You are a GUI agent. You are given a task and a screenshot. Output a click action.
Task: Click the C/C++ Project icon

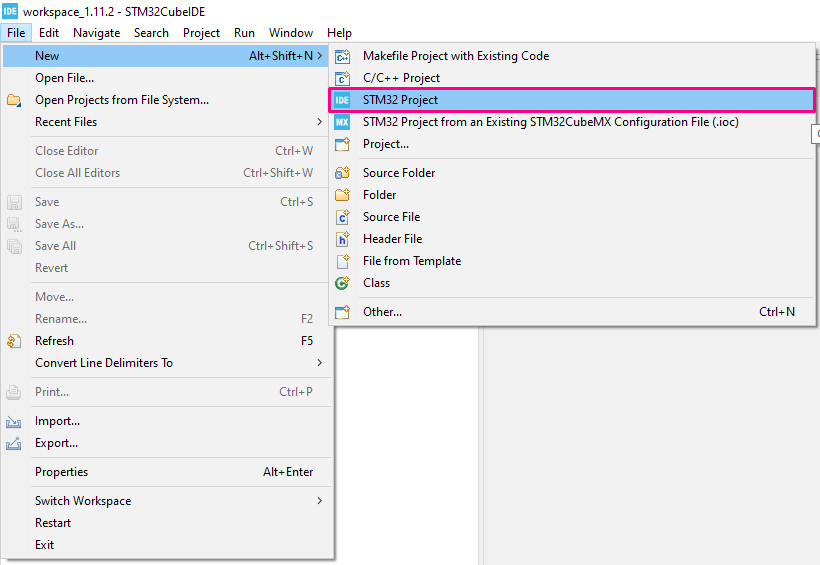click(x=342, y=78)
